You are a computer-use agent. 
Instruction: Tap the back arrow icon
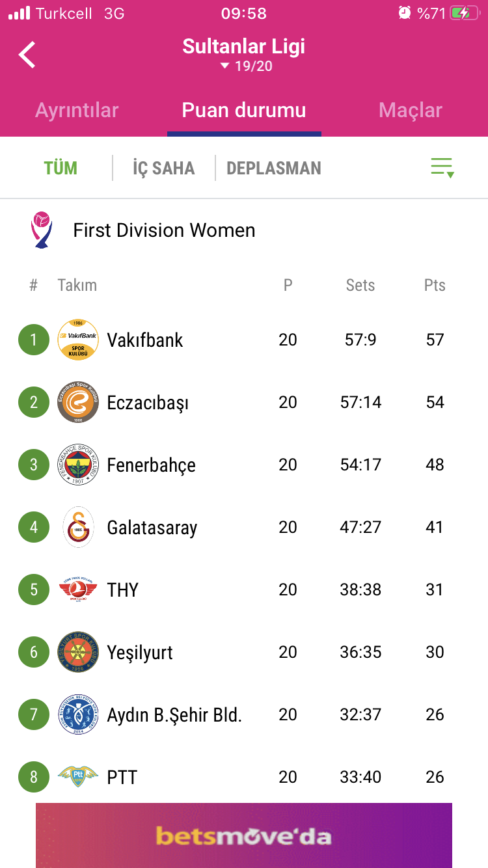tap(27, 55)
